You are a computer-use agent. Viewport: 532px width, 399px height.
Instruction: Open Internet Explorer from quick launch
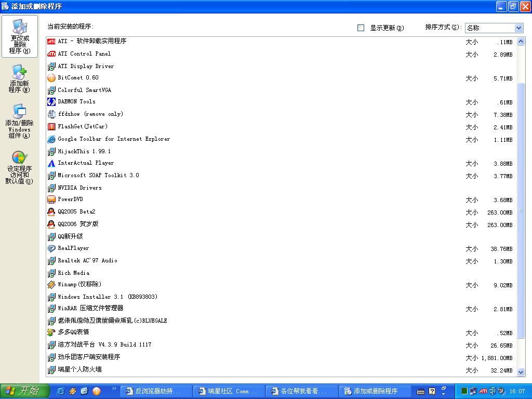(x=61, y=391)
